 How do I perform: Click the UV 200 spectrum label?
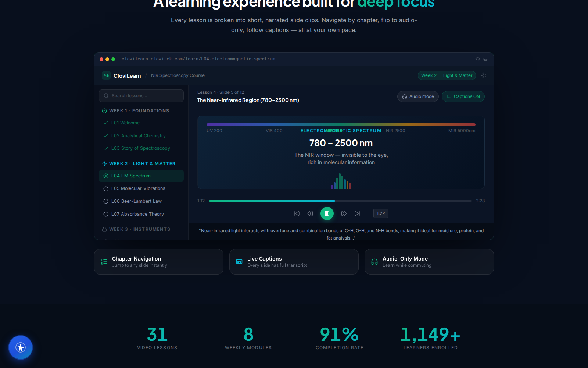(214, 131)
